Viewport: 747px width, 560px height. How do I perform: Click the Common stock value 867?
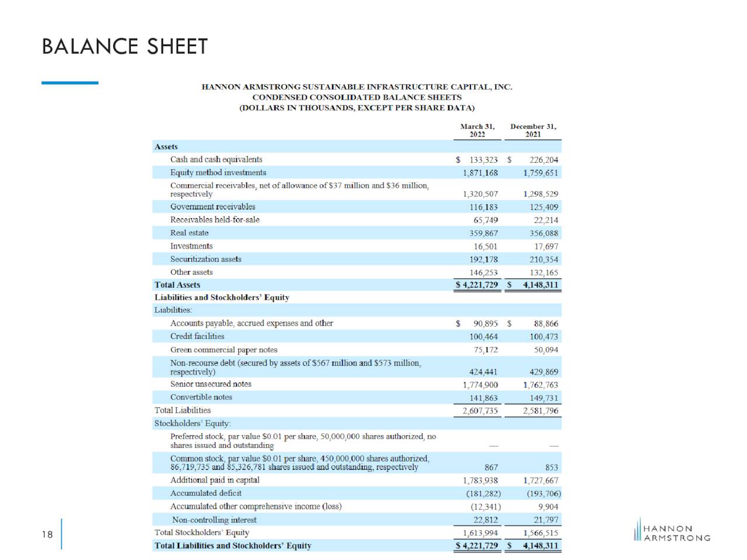491,467
